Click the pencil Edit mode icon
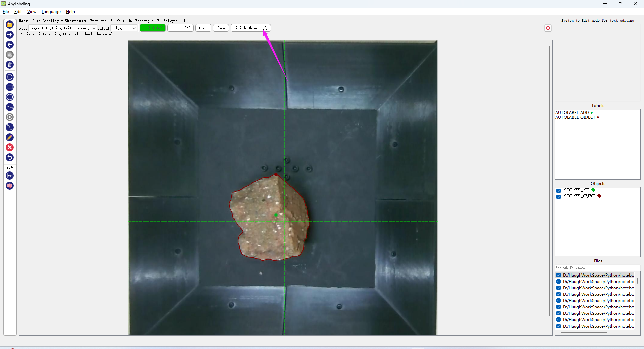The image size is (644, 349). 10,137
